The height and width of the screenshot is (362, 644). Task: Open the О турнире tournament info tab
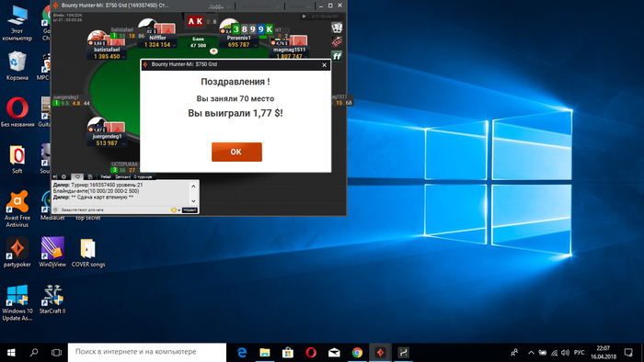point(143,176)
